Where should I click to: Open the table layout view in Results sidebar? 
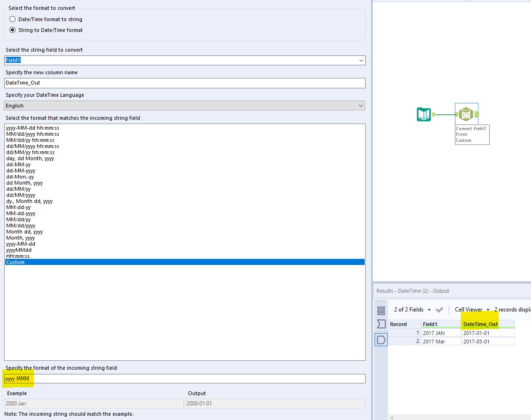pyautogui.click(x=381, y=310)
